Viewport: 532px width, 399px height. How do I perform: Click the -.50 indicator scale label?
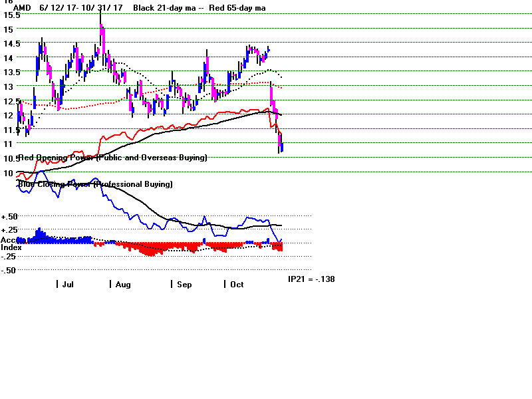point(9,270)
